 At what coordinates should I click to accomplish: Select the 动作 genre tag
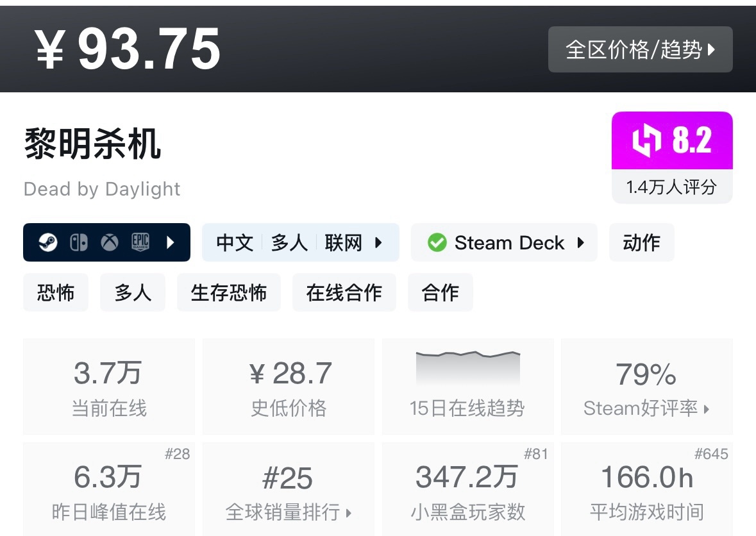pyautogui.click(x=641, y=243)
